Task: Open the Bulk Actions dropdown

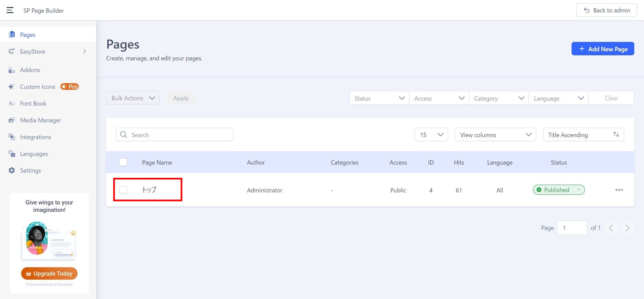Action: (x=133, y=98)
